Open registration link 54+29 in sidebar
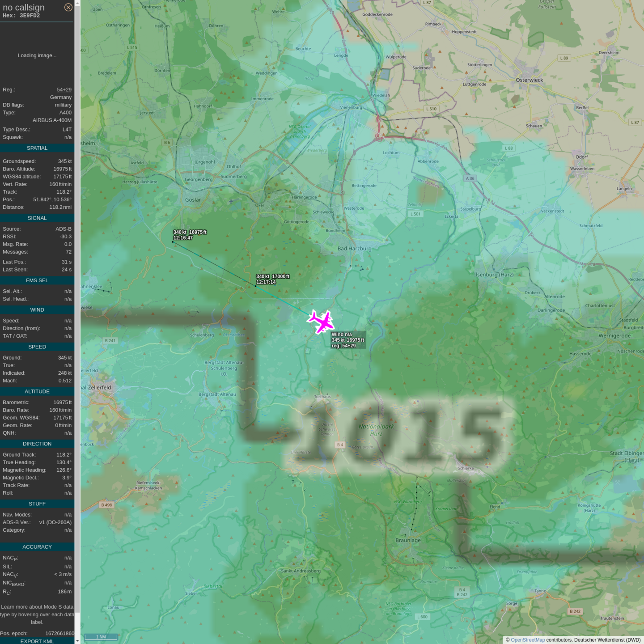This screenshot has height=644, width=644. [x=64, y=89]
